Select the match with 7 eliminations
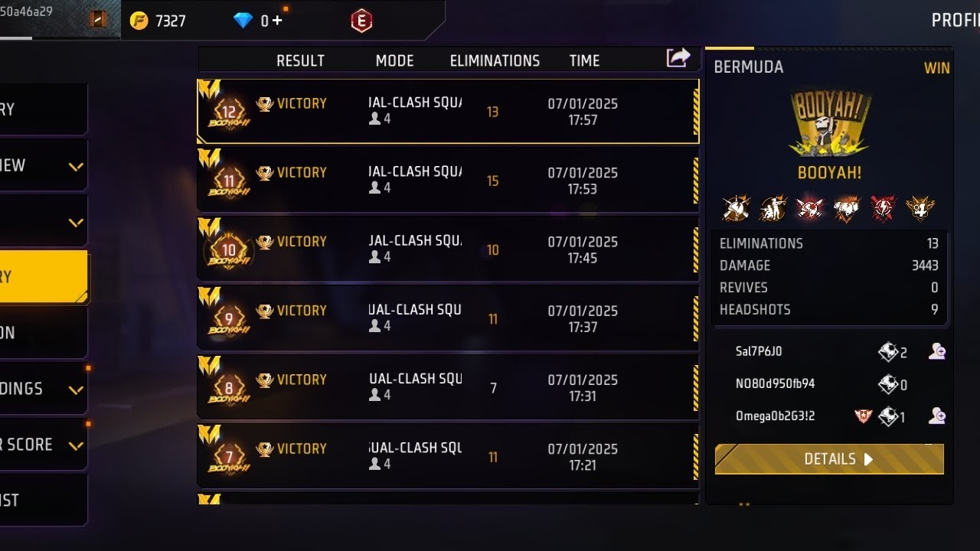This screenshot has height=551, width=980. coord(448,388)
